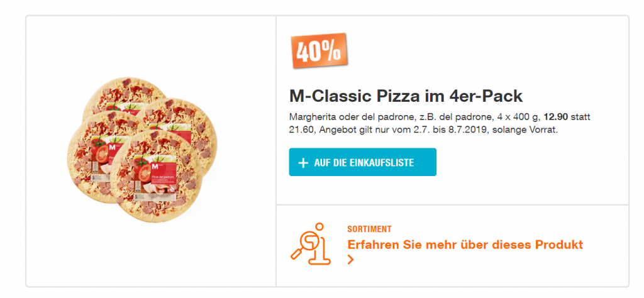Click the orange 40% discount badge
Image resolution: width=644 pixels, height=298 pixels.
(x=318, y=50)
